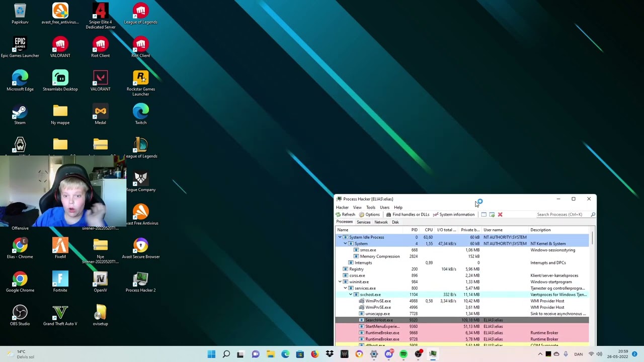Select the Sniper Elite 4 Dedicated Server icon
Image resolution: width=644 pixels, height=362 pixels.
click(x=101, y=16)
